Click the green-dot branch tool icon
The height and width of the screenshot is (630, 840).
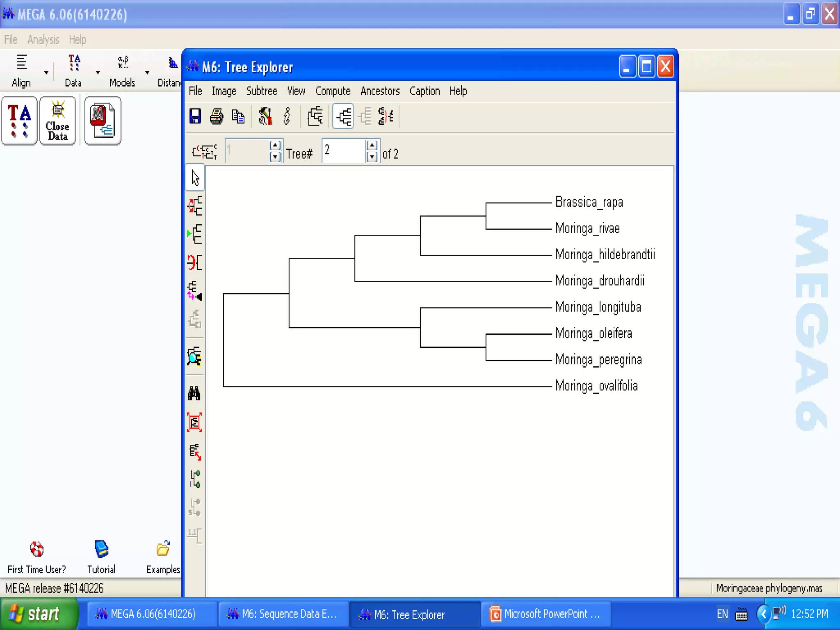195,479
